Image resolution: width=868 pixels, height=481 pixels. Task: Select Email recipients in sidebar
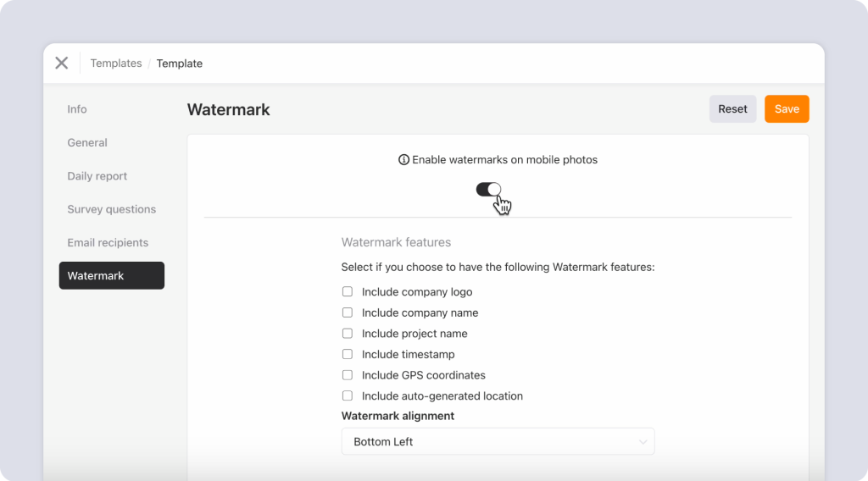[108, 242]
